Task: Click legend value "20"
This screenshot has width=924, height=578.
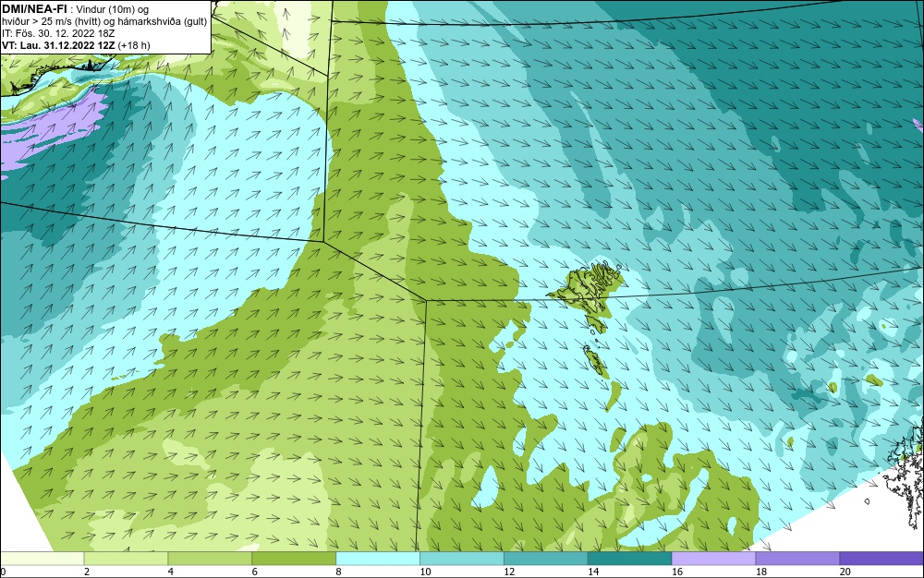Action: point(845,572)
